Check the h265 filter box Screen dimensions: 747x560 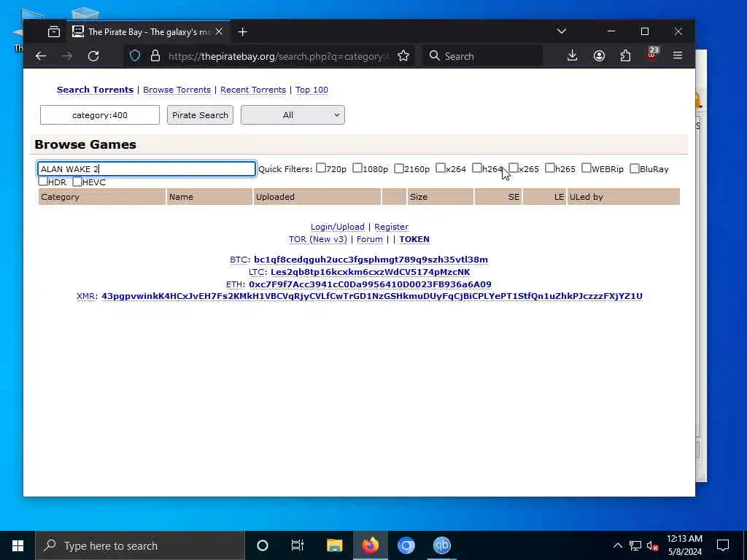[550, 168]
